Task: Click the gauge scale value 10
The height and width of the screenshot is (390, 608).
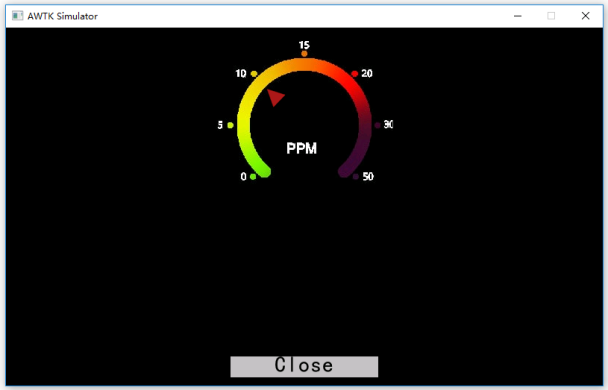Action: (241, 73)
